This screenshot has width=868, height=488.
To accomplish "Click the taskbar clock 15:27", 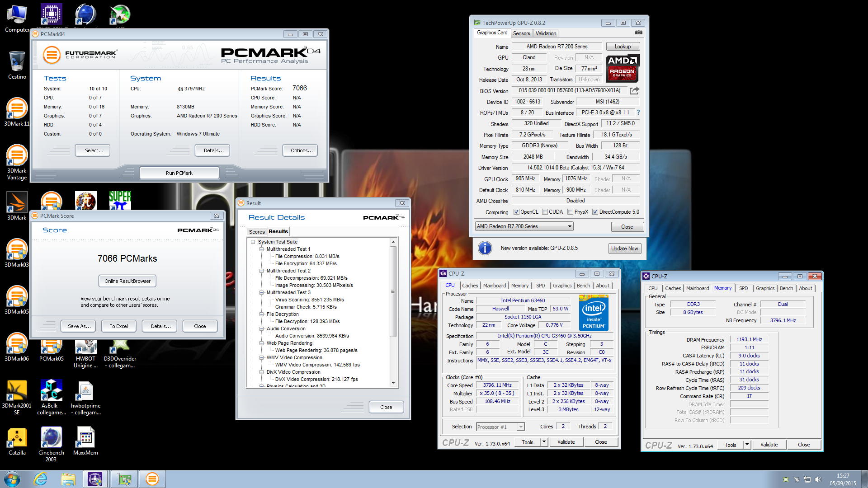I will pyautogui.click(x=843, y=476).
